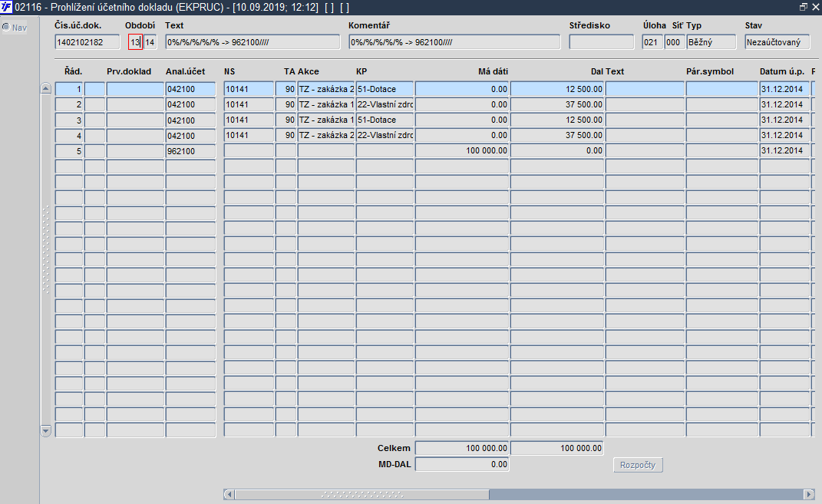Click KP 51-Dotace in row 1

click(385, 89)
